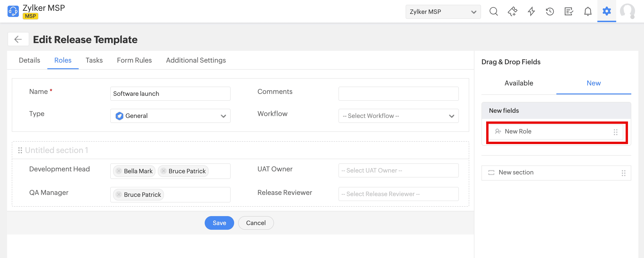
Task: Switch to the Available fields tab
Action: (x=518, y=83)
